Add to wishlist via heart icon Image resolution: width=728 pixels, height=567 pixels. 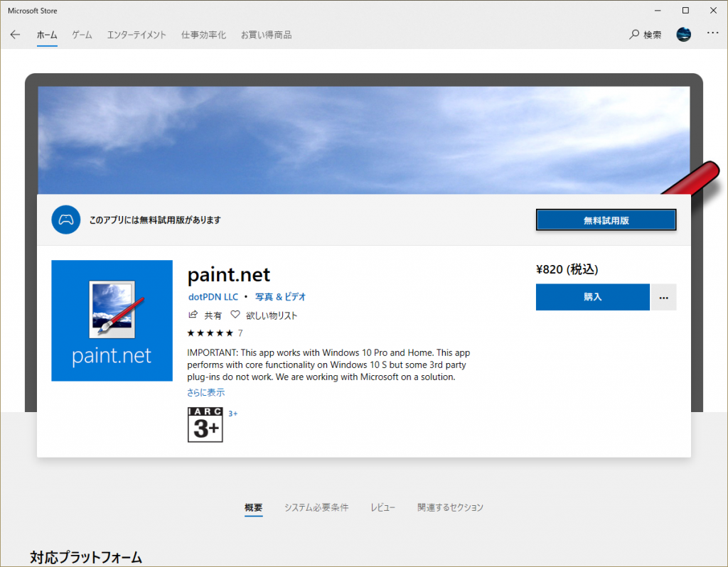point(235,315)
